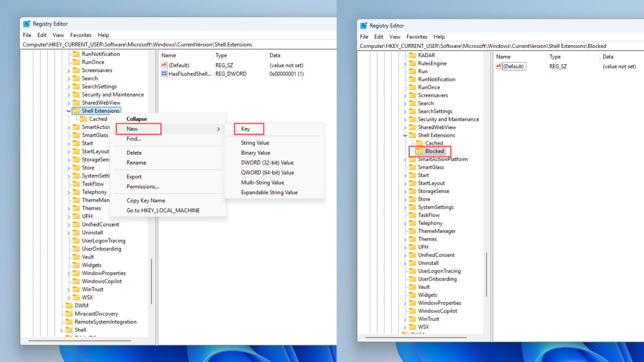The image size is (644, 362).
Task: Click the Shell Extensions folder icon
Action: point(75,111)
